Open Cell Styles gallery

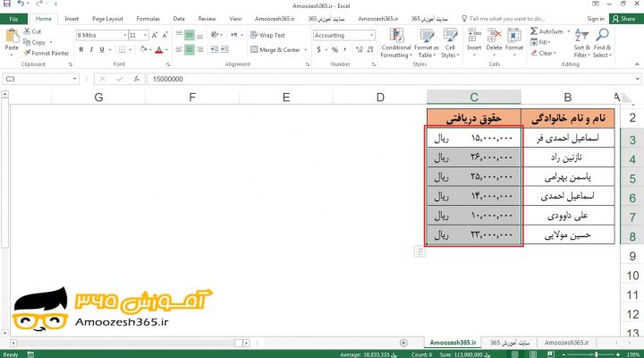point(450,43)
